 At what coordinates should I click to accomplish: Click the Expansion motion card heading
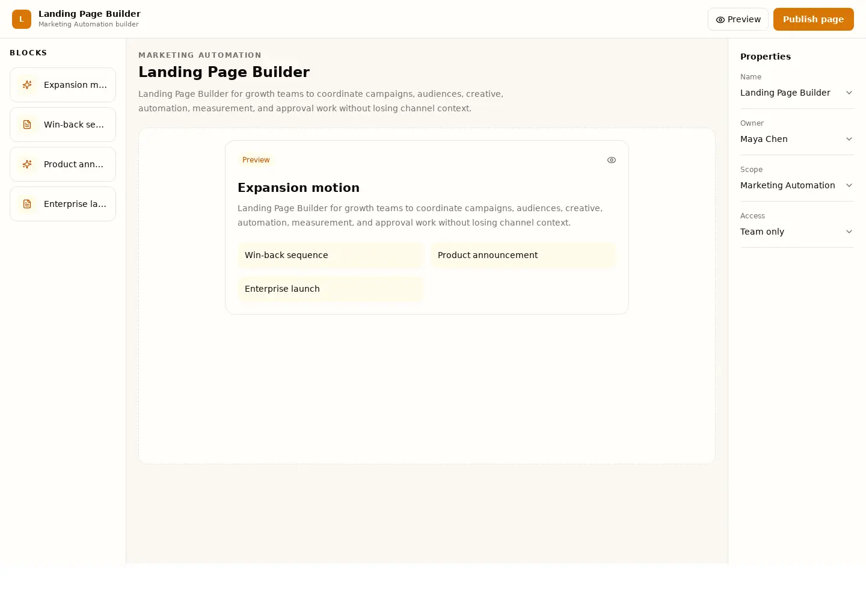tap(298, 188)
